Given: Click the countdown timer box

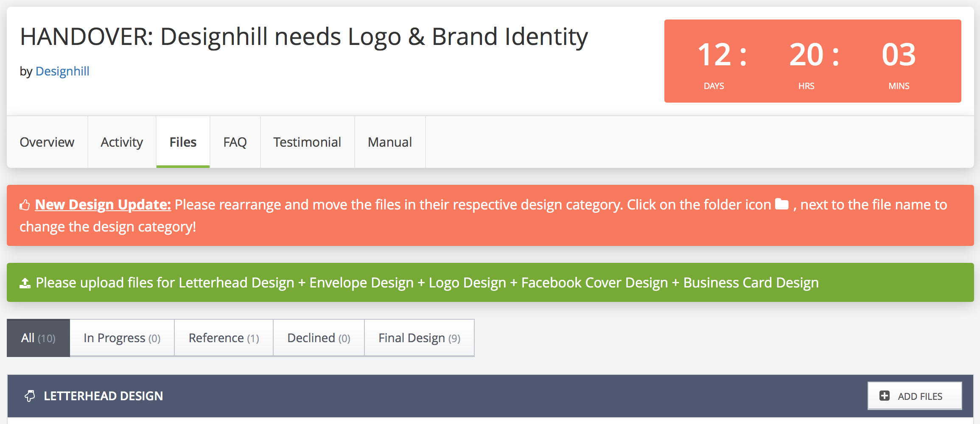Looking at the screenshot, I should 812,61.
